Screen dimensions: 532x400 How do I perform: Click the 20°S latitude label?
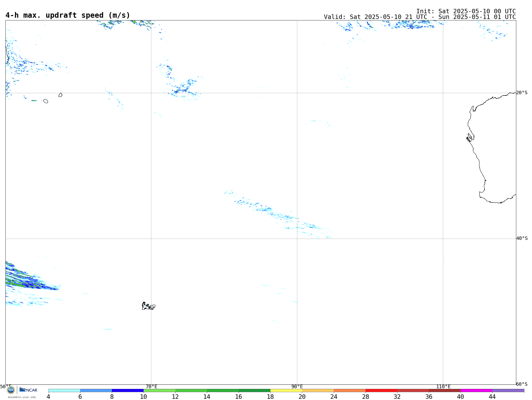(x=522, y=93)
